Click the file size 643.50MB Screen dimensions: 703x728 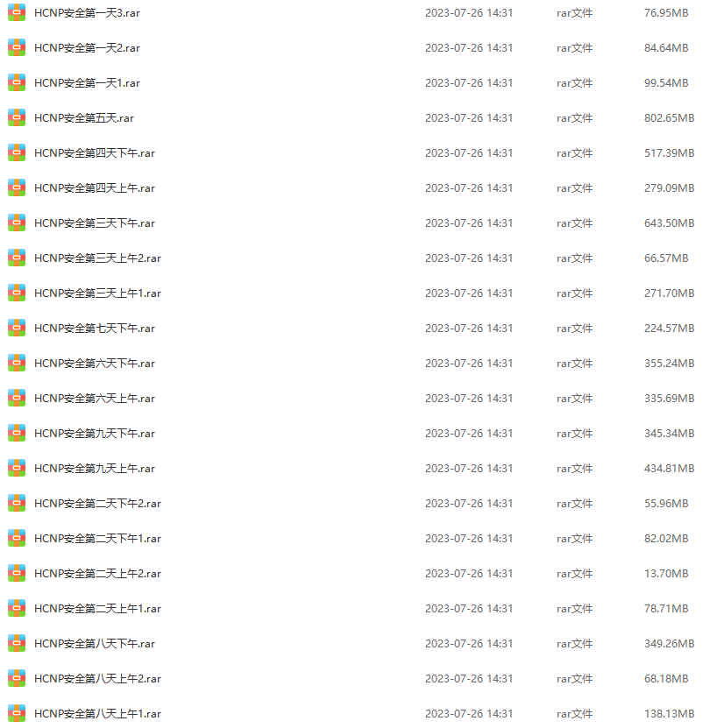click(x=669, y=223)
